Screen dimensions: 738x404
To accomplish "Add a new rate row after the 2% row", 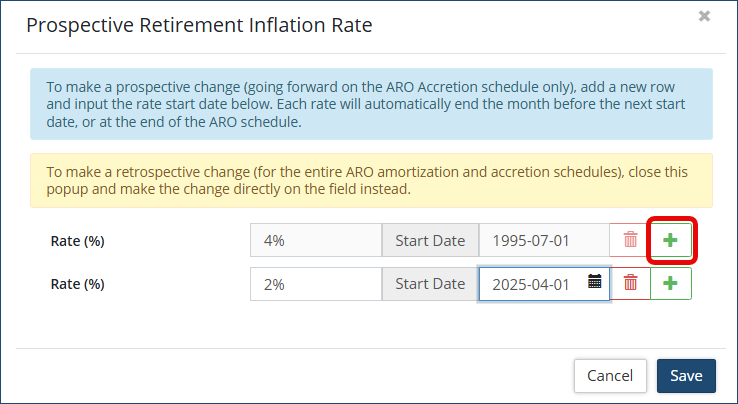I will tap(671, 283).
